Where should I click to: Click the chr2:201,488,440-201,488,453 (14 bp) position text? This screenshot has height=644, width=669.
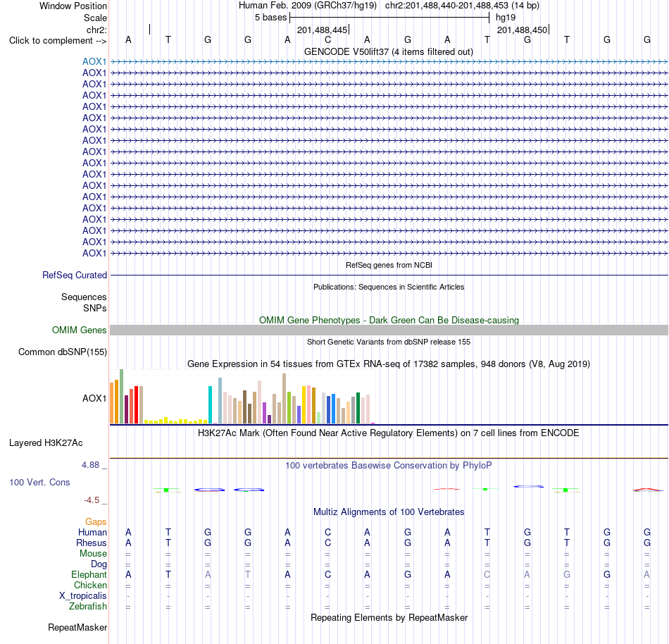point(462,6)
